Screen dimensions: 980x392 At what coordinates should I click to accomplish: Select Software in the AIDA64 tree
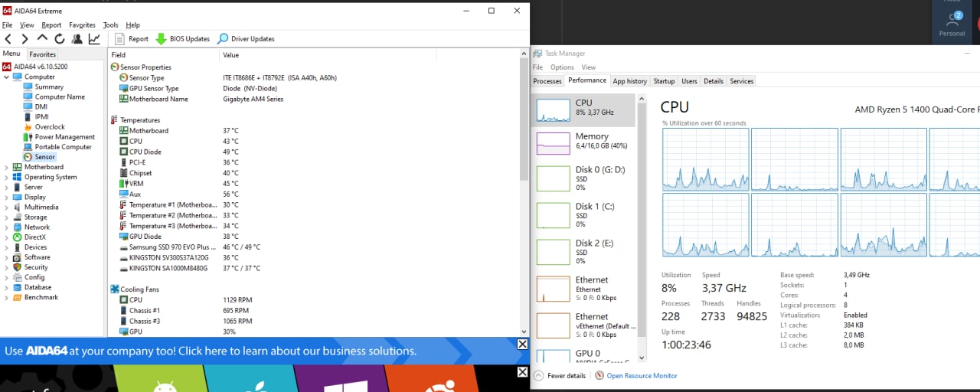click(x=37, y=256)
